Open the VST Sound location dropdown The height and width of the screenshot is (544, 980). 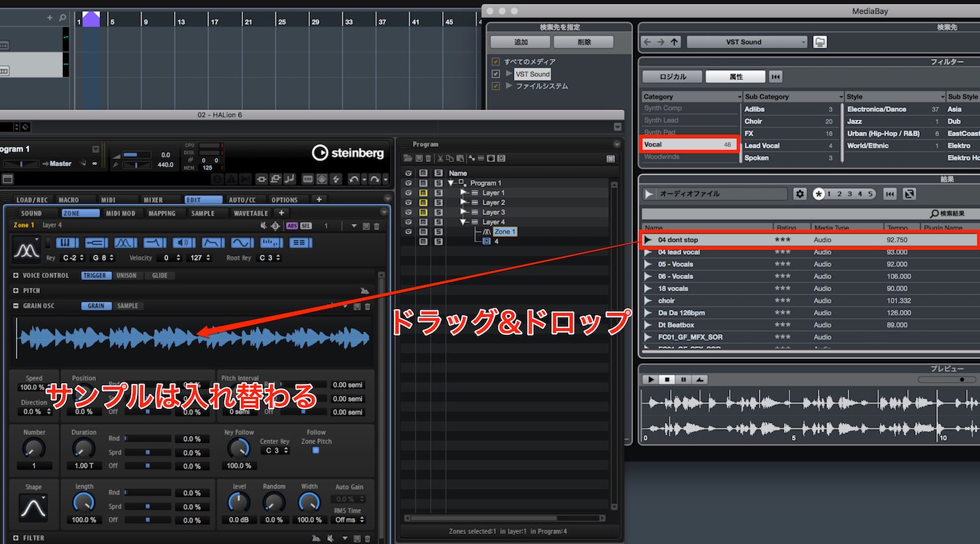(747, 42)
